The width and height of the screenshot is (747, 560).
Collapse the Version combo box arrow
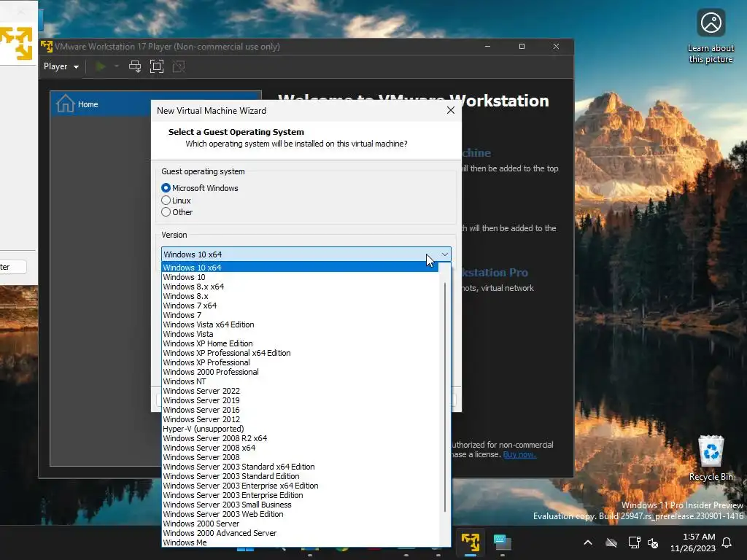(x=444, y=254)
